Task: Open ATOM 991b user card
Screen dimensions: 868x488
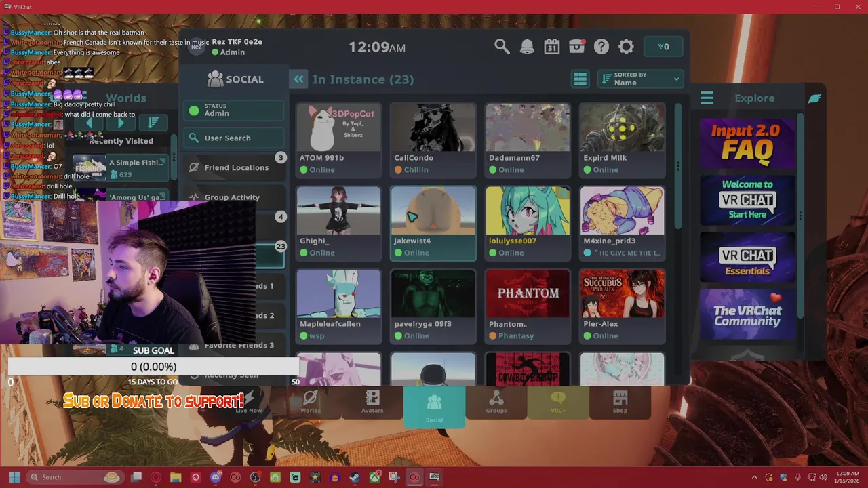Action: pyautogui.click(x=338, y=140)
